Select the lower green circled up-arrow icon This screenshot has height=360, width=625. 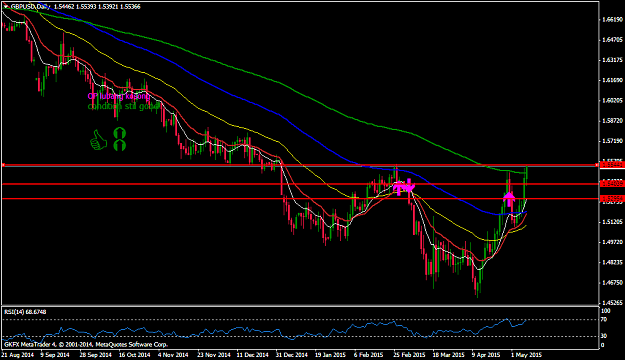coord(120,145)
